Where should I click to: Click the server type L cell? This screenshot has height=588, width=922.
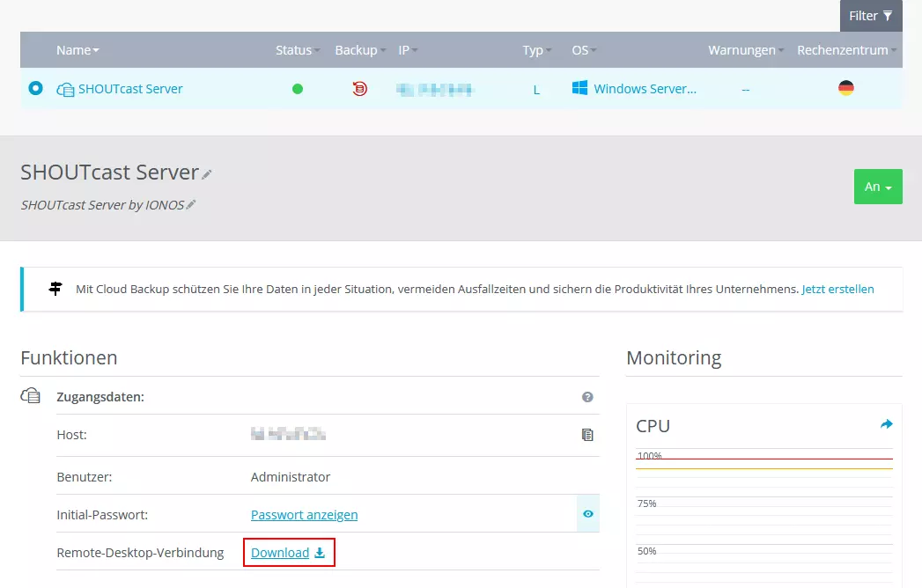(536, 90)
